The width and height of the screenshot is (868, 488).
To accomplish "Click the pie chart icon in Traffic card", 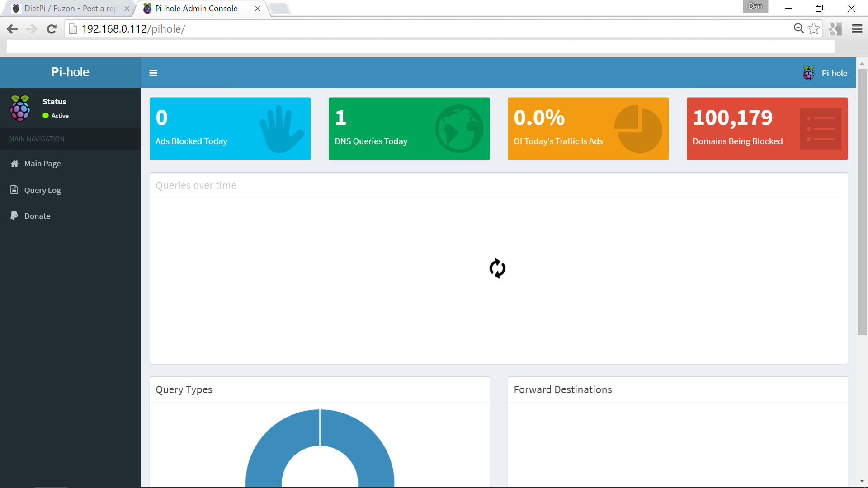I will (x=638, y=129).
